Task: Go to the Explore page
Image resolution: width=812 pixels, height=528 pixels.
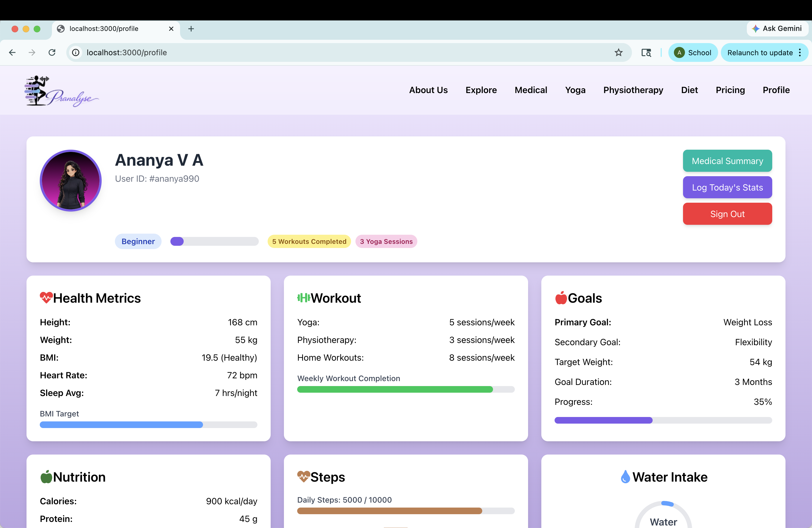Action: click(x=481, y=90)
